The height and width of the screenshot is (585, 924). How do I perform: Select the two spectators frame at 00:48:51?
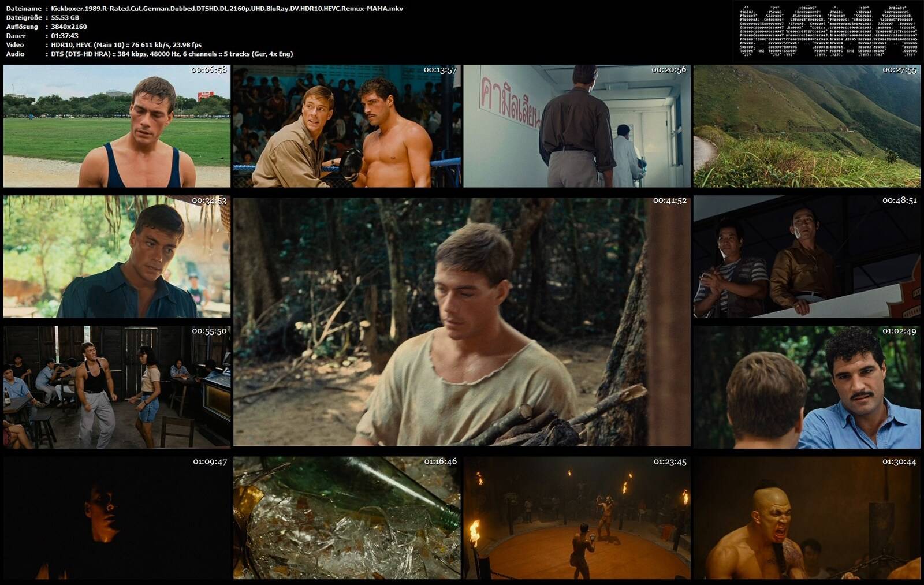click(807, 256)
